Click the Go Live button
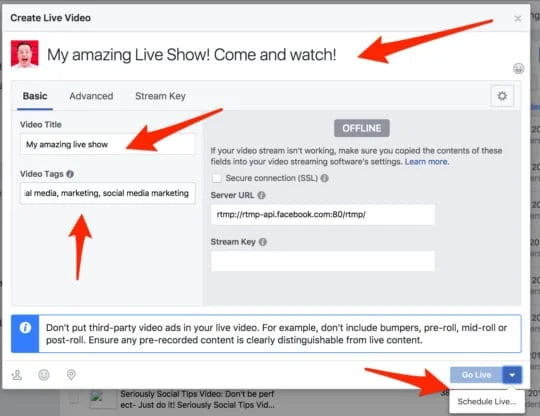 (x=476, y=375)
